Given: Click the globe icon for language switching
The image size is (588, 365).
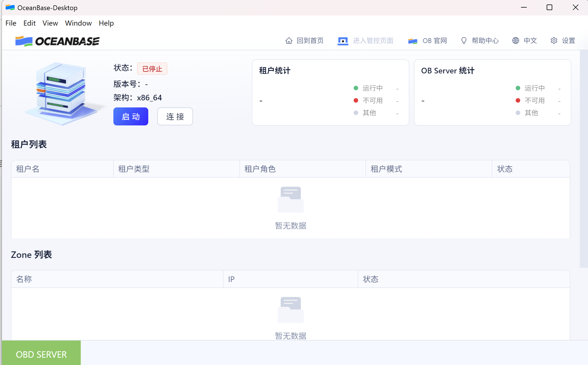Looking at the screenshot, I should [x=515, y=41].
